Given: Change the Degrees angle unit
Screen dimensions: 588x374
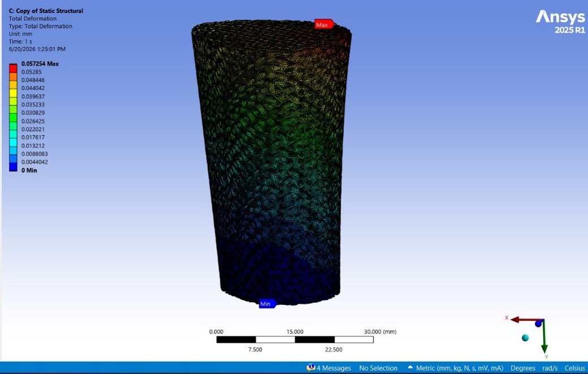Looking at the screenshot, I should (523, 368).
